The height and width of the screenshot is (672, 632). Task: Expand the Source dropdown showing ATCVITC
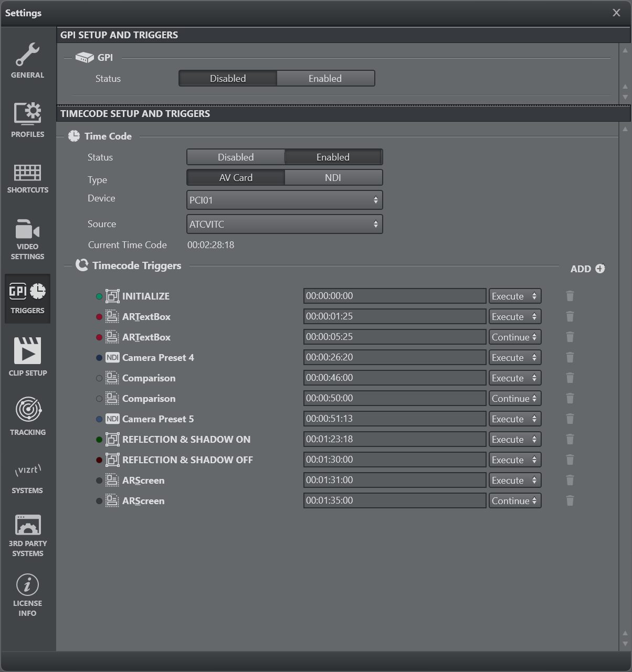point(285,225)
